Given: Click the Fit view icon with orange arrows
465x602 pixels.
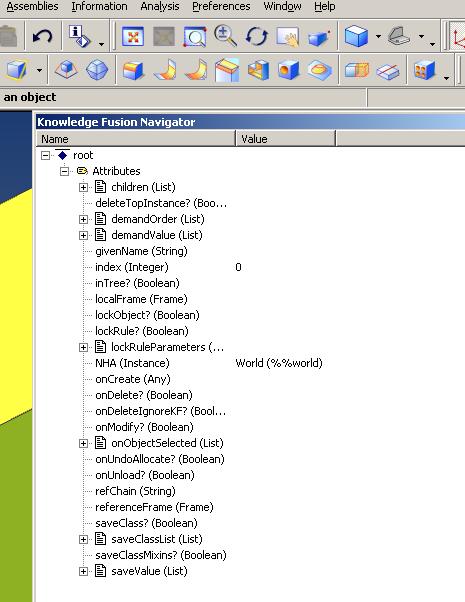Looking at the screenshot, I should [x=133, y=36].
